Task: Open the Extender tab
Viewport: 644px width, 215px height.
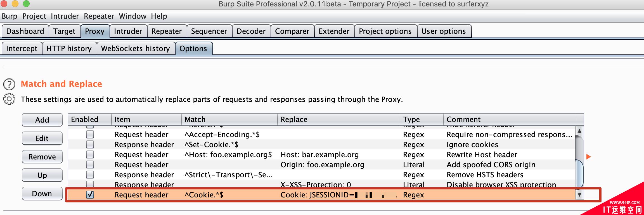Action: pyautogui.click(x=334, y=31)
